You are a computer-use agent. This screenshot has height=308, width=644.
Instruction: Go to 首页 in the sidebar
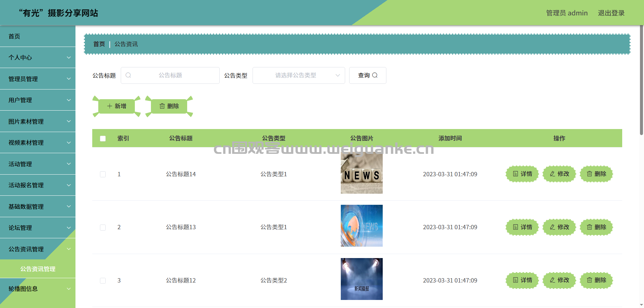[38, 36]
